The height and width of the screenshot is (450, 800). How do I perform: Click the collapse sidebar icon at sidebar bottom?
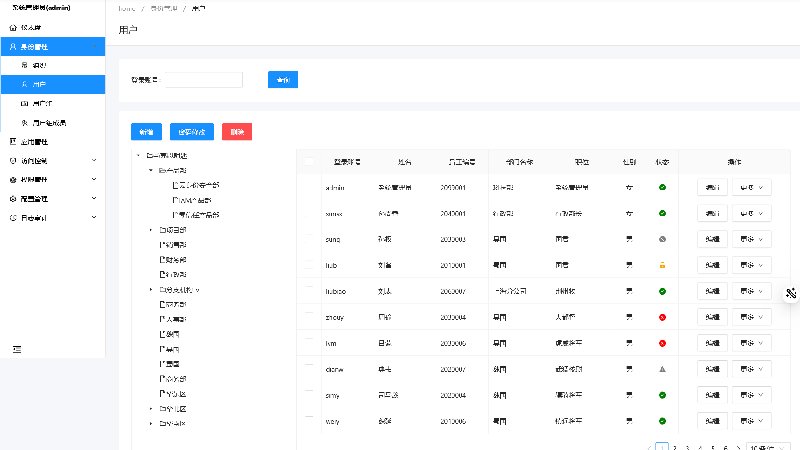17,349
